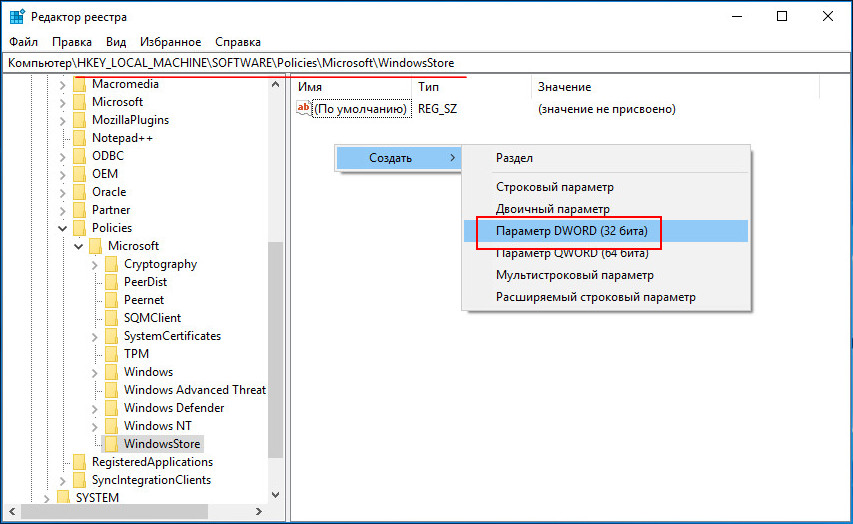Expand the SyncIntegrationClients key
853x524 pixels.
(x=63, y=480)
